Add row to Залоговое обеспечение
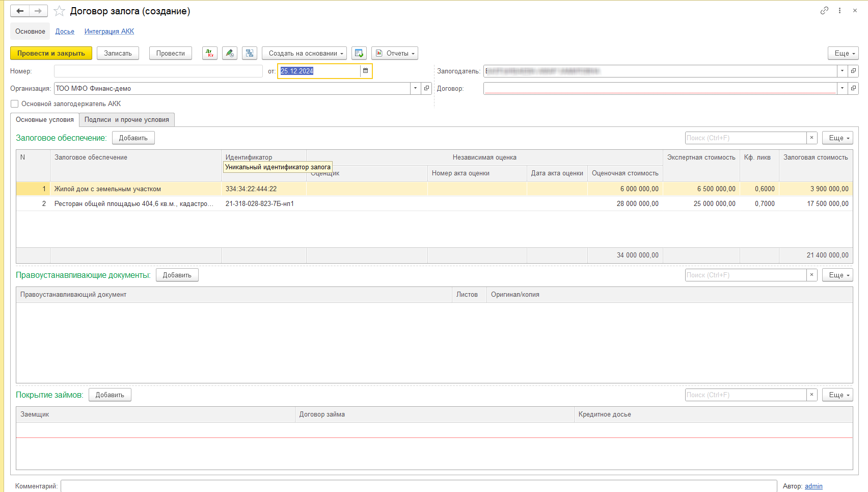The height and width of the screenshot is (492, 868). coord(133,138)
